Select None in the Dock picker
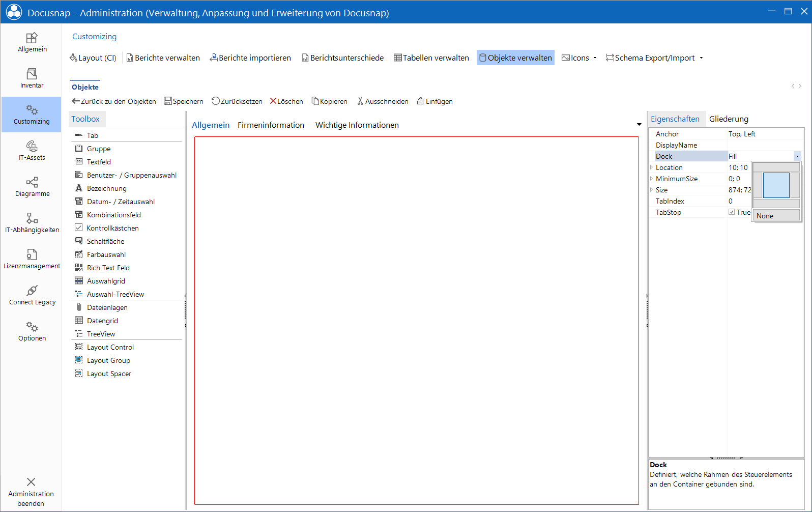Viewport: 812px width, 512px height. pyautogui.click(x=776, y=216)
